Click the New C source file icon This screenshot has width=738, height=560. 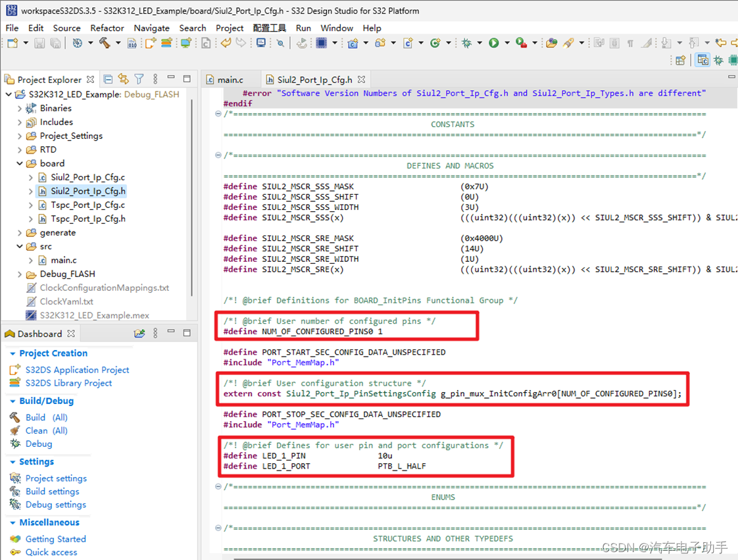coord(408,43)
